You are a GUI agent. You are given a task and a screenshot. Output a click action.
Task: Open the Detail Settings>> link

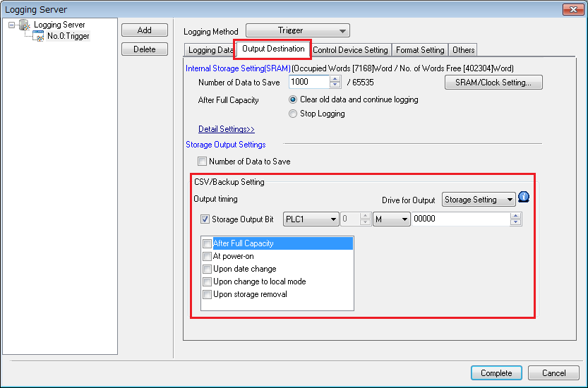pos(227,129)
